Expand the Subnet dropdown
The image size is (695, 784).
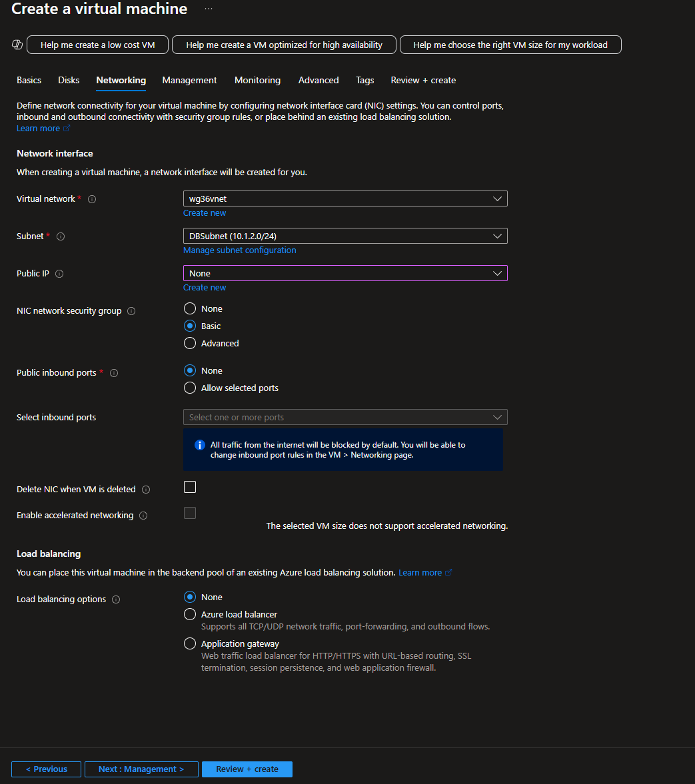[345, 236]
